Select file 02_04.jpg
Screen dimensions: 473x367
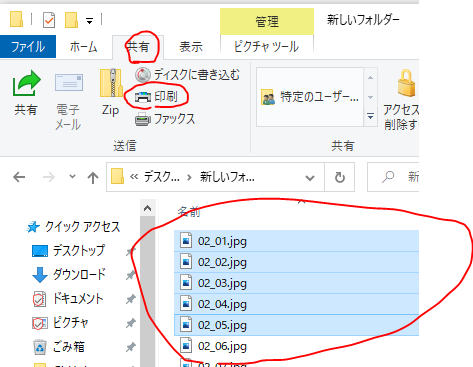coord(296,304)
